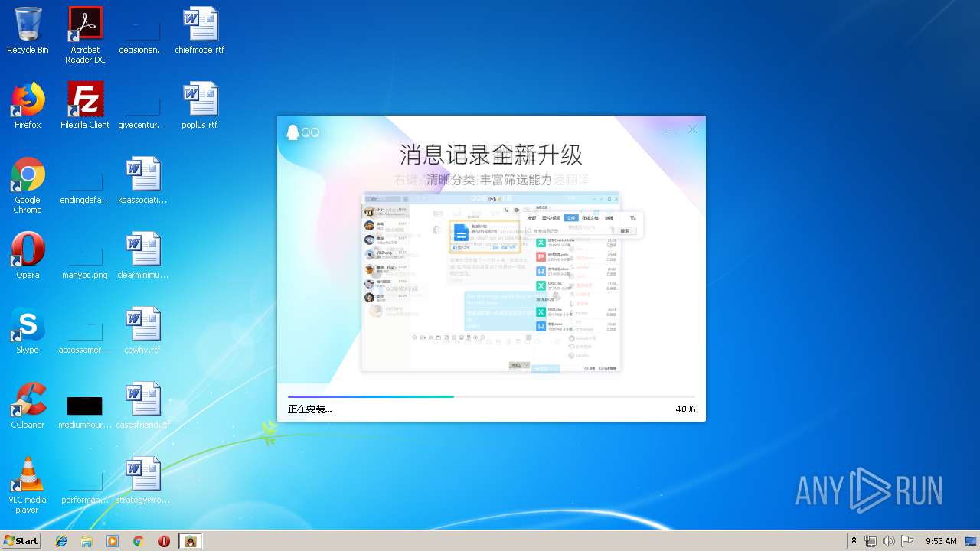Launch Opera from the desktop
980x551 pixels.
point(28,256)
